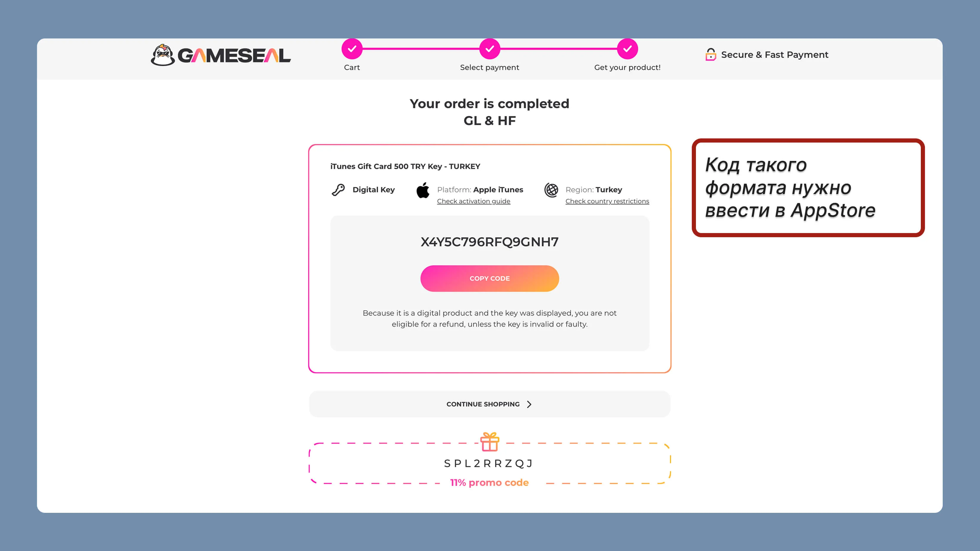Click the Digital Key icon
Screen dimensions: 980x551
[x=338, y=189]
